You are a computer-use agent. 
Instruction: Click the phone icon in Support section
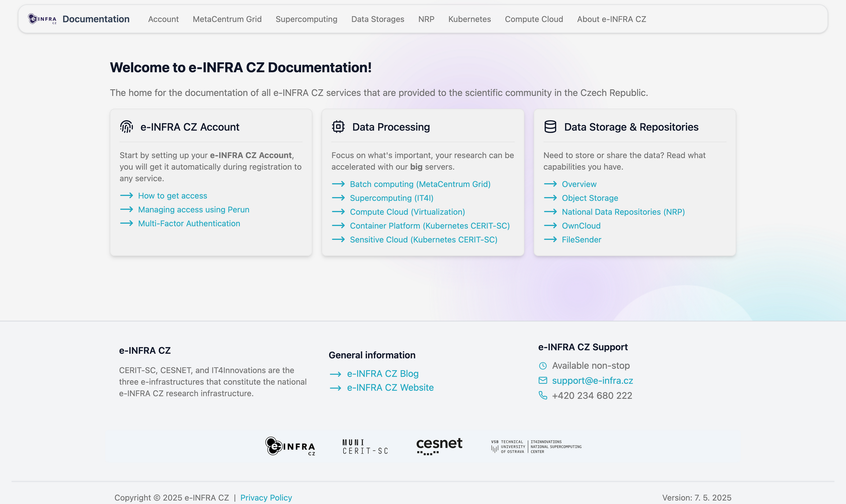coord(543,395)
